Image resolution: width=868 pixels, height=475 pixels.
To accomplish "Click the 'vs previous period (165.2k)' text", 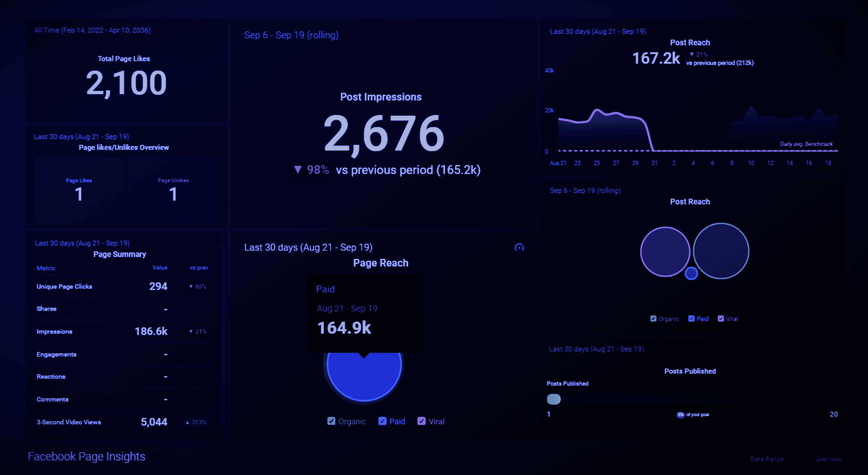I will [408, 170].
